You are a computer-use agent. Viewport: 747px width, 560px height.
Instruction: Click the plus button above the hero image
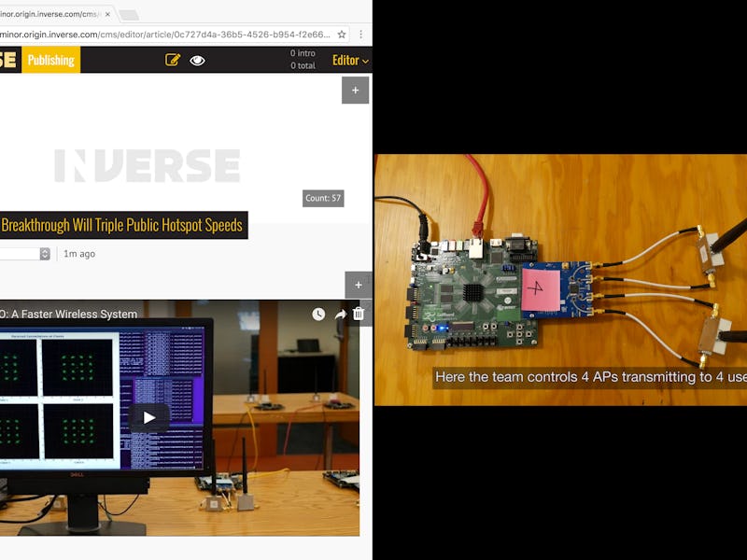tap(355, 91)
